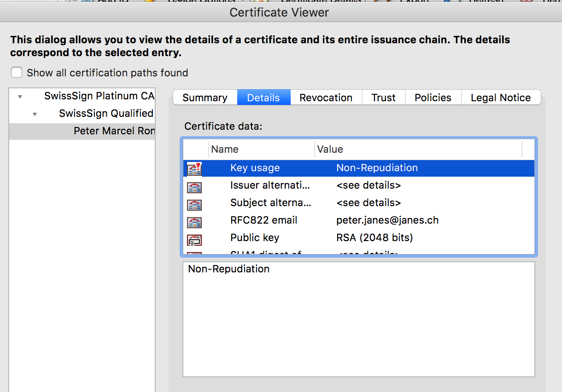Select the SwissSign Platinum CA certificate

pyautogui.click(x=99, y=96)
